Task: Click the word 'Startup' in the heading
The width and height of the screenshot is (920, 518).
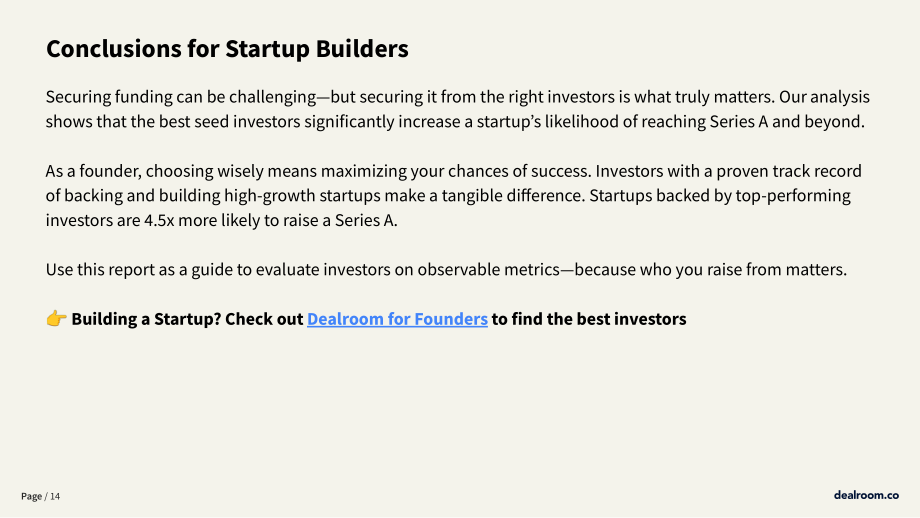Action: 267,49
